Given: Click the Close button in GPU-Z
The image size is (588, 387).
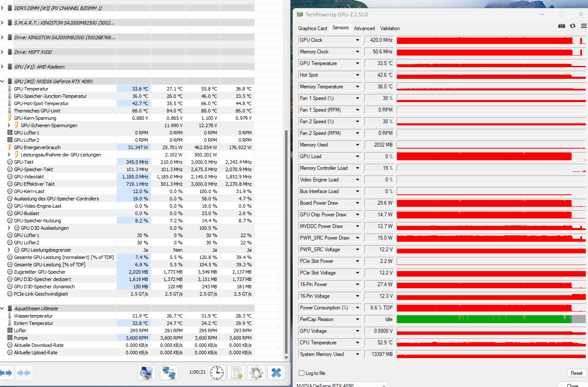Looking at the screenshot, I should [572, 385].
